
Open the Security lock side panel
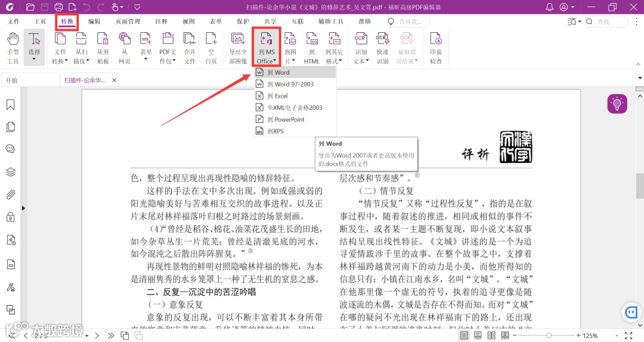coord(11,217)
